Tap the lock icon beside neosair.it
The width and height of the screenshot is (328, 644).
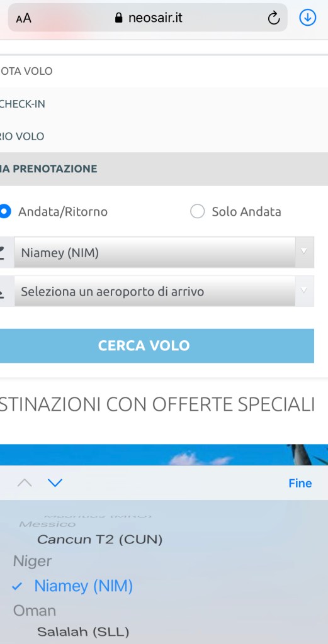[x=119, y=18]
